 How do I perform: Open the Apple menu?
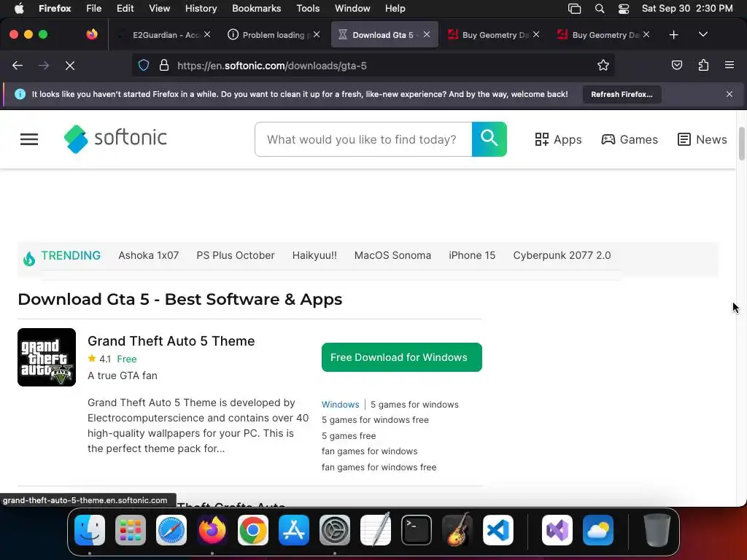click(x=19, y=8)
